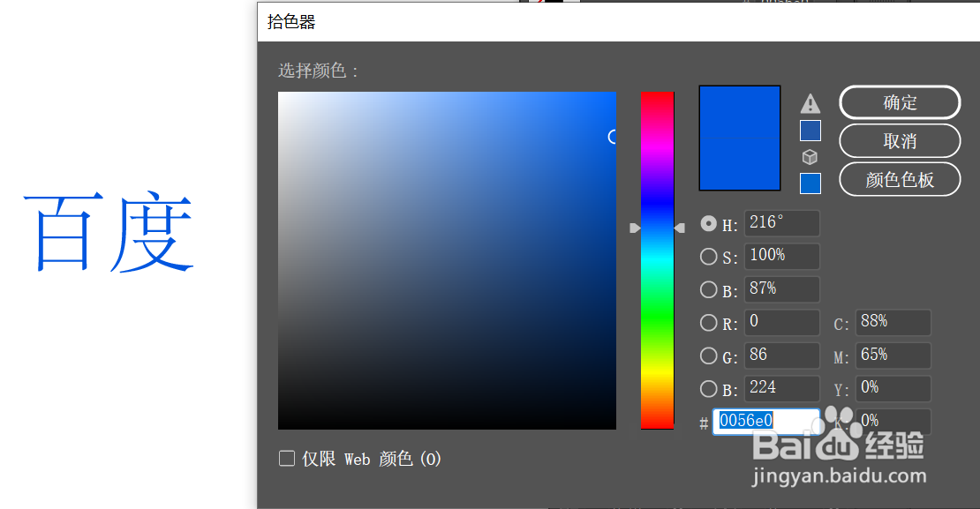Click the 选择颜色 label

[318, 71]
